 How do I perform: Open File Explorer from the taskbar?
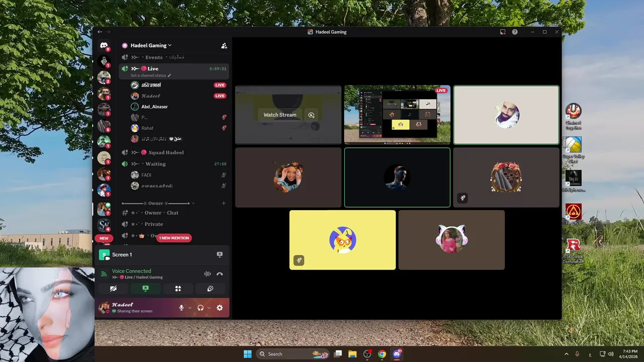pos(352,354)
